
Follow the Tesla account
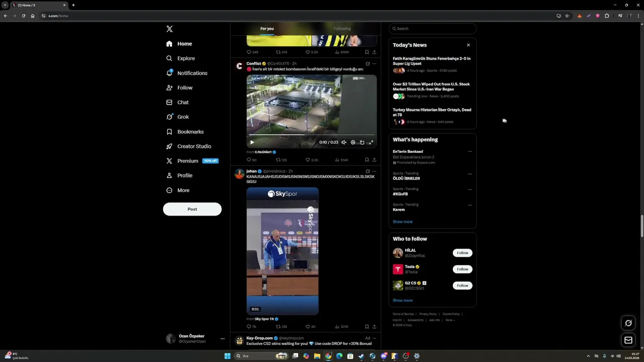pos(462,269)
